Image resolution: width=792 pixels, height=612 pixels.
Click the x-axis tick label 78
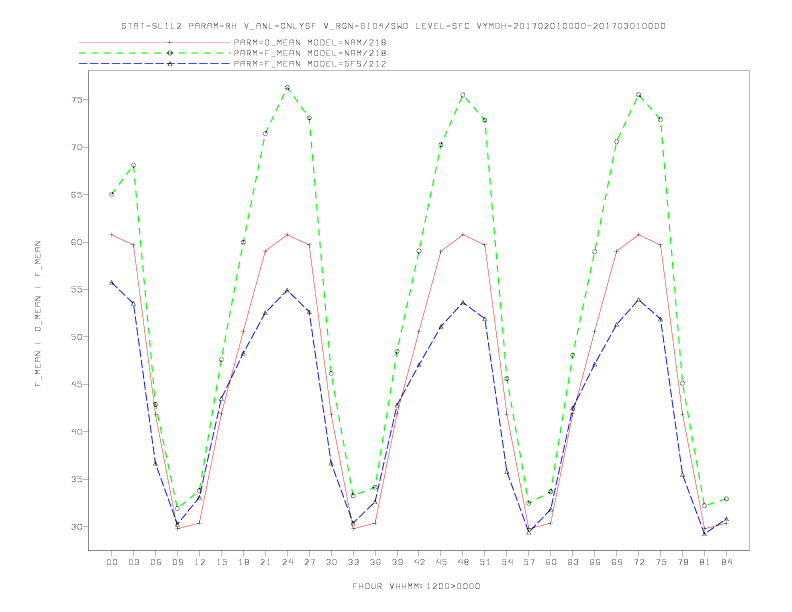(682, 562)
